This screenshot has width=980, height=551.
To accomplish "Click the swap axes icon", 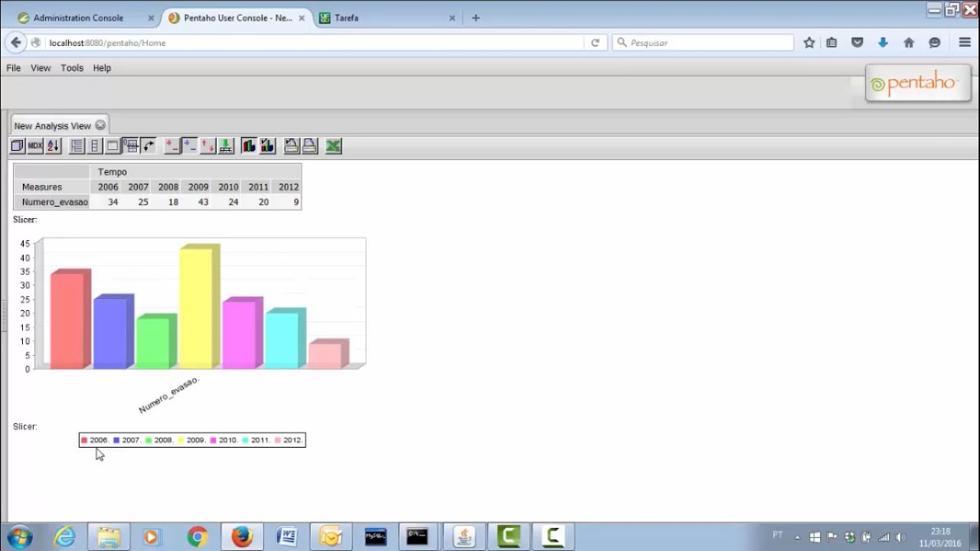I will [x=149, y=145].
